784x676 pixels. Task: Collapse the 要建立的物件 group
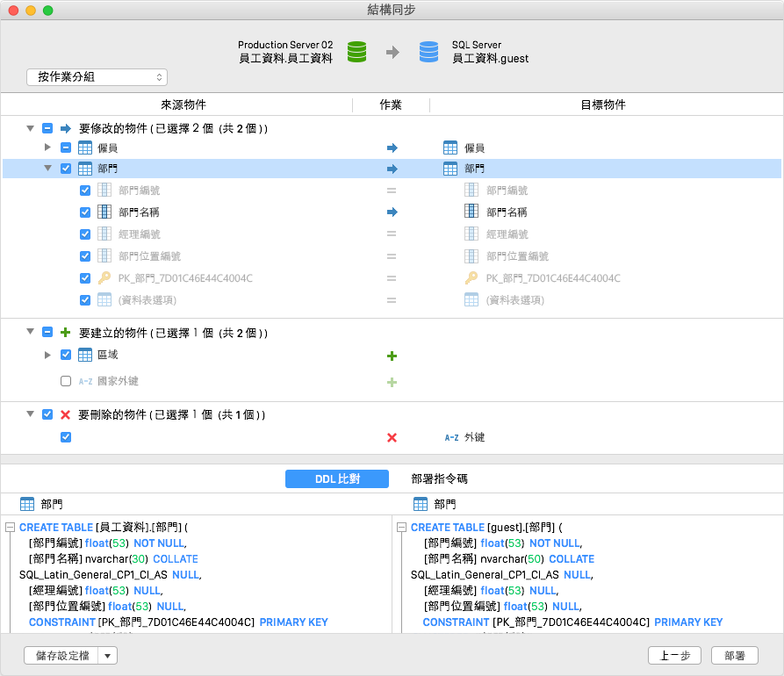pyautogui.click(x=30, y=332)
